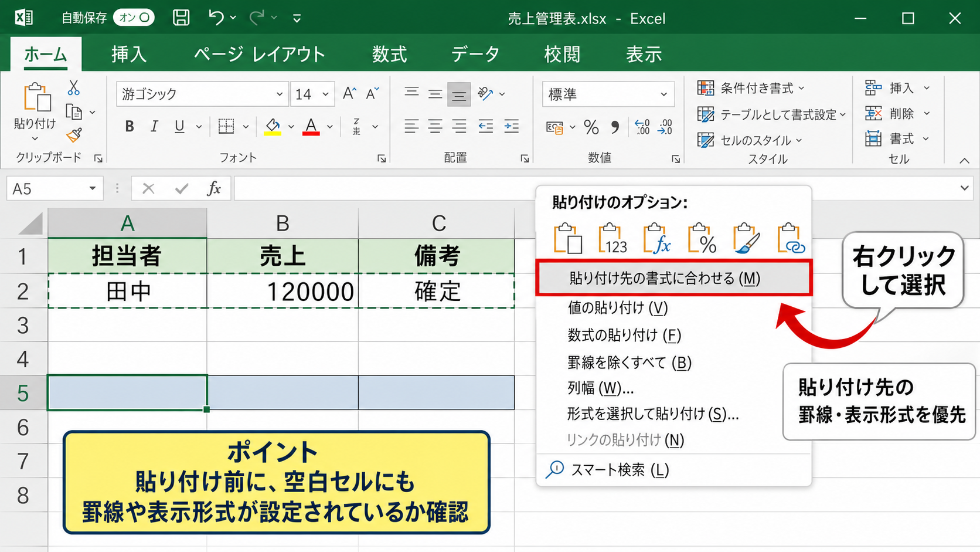Toggle Bold formatting button
The width and height of the screenshot is (980, 552).
[130, 127]
